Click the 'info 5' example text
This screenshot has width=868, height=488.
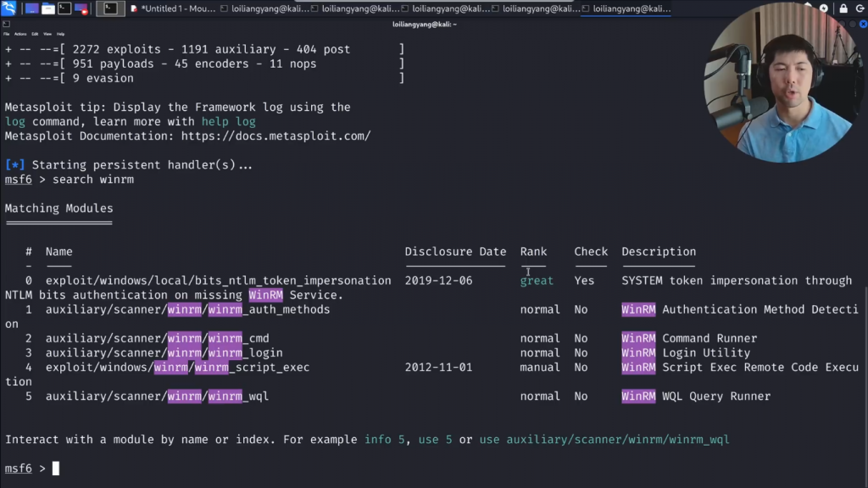point(385,440)
